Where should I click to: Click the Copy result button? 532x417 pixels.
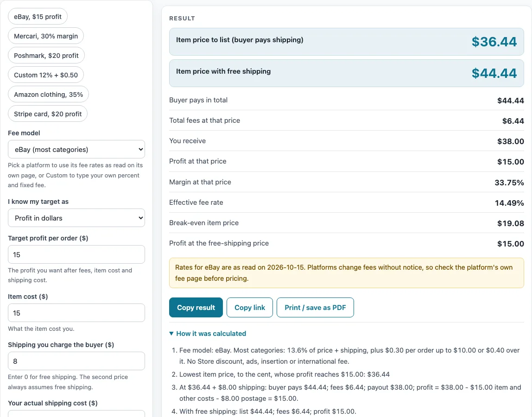click(x=196, y=307)
